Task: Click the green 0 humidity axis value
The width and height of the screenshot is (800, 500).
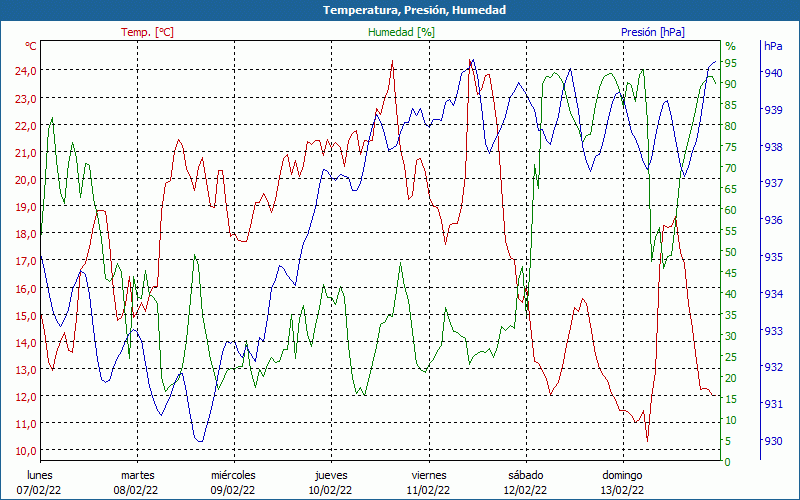Action: 728,462
